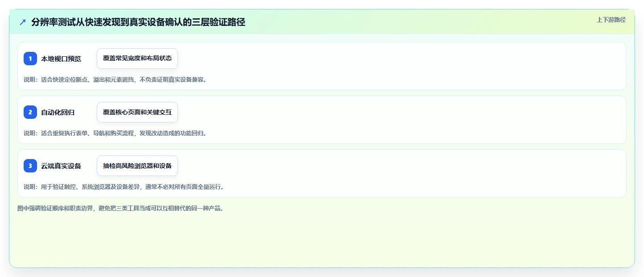Click the step 3 number badge
Screen dimensions: 644x277
coord(30,166)
